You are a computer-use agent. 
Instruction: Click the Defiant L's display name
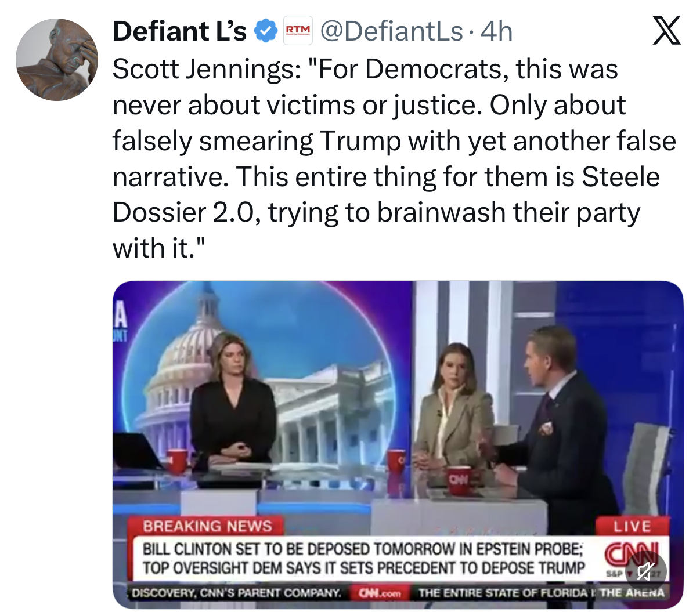179,31
